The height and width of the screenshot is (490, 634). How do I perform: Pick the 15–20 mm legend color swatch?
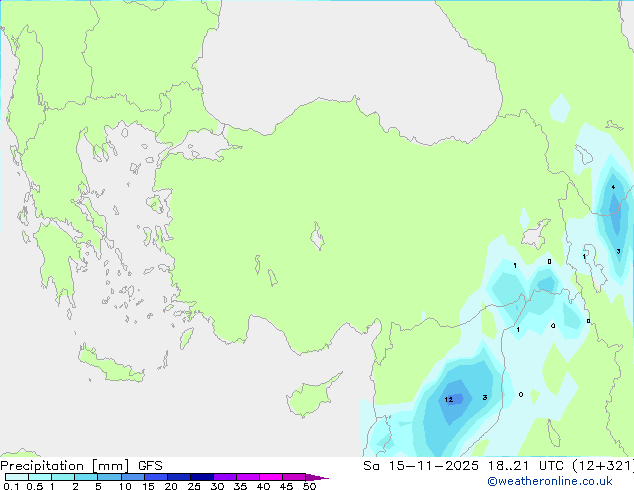click(155, 477)
